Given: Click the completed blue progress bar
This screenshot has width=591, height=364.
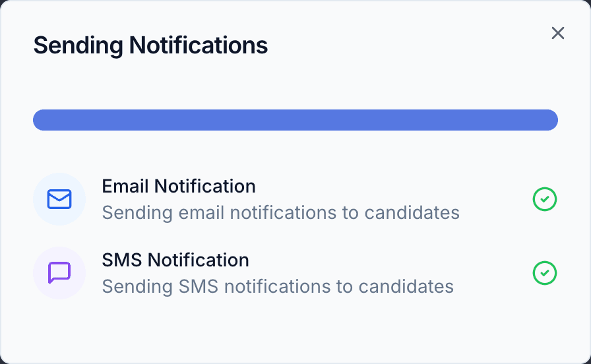Looking at the screenshot, I should coord(295,120).
